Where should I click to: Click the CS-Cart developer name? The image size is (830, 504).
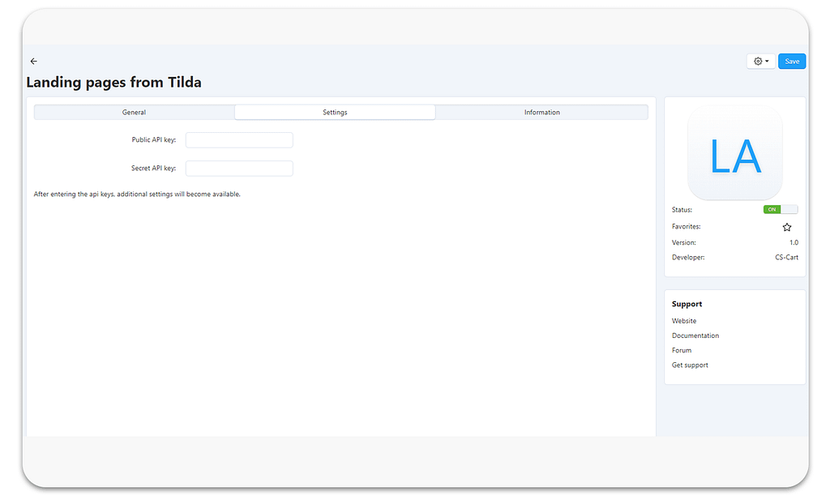[x=786, y=258]
